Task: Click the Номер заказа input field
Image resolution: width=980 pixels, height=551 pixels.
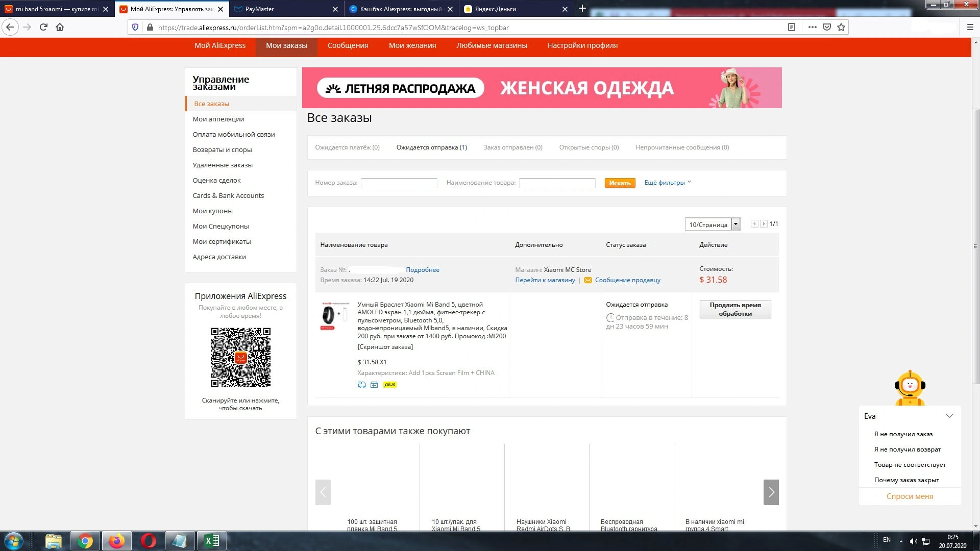Action: [x=399, y=183]
